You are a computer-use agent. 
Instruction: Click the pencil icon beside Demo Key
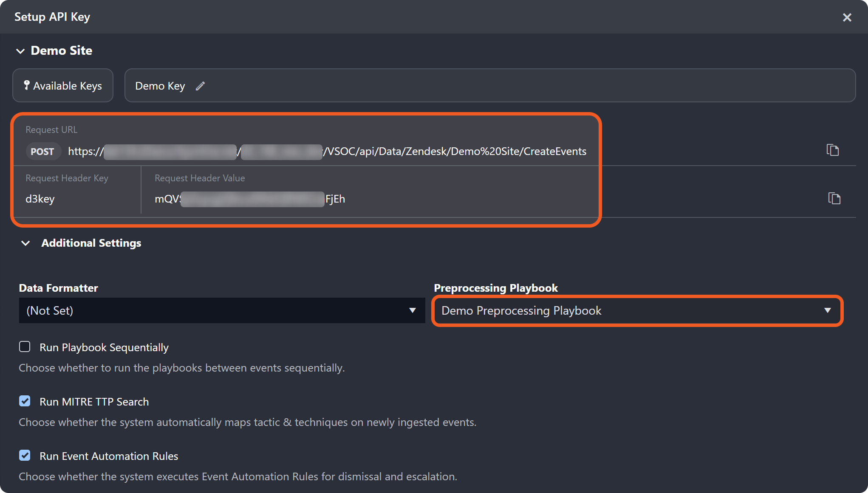pos(200,86)
